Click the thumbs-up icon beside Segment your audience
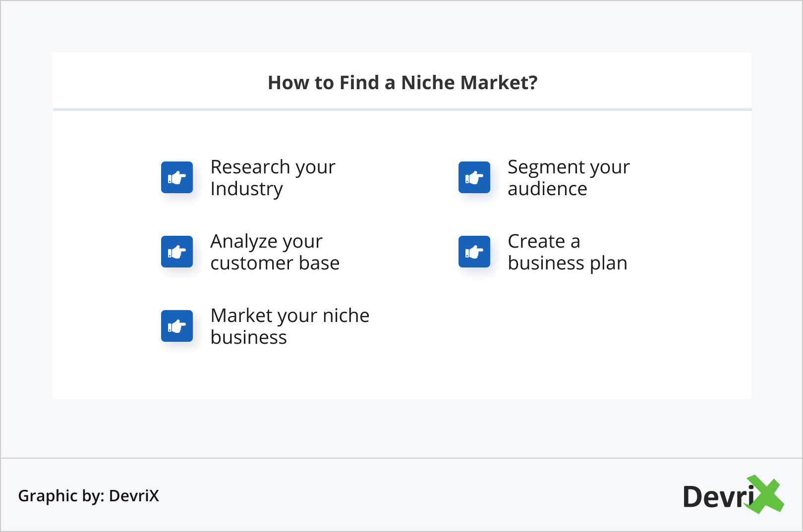Image resolution: width=803 pixels, height=532 pixels. point(474,177)
